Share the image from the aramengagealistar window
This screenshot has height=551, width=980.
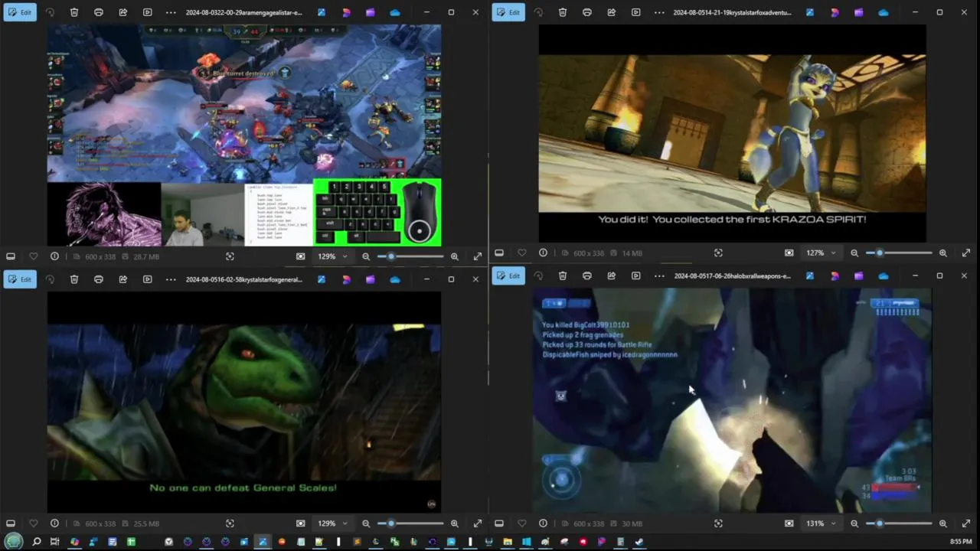123,12
